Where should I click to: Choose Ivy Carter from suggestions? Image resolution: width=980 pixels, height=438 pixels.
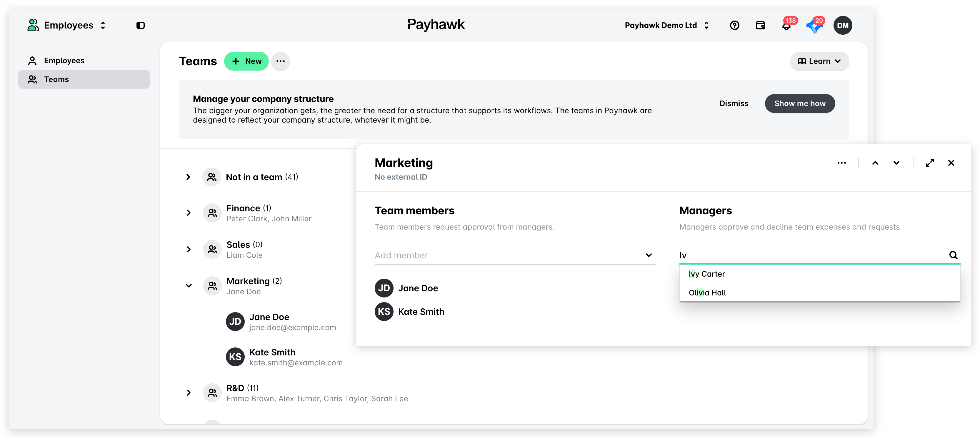[819, 274]
